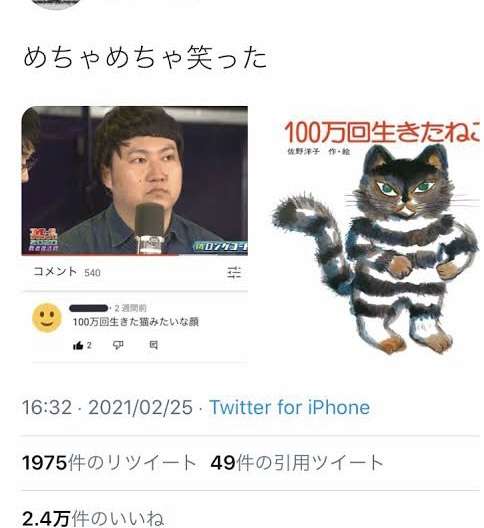484x528 pixels.
Task: Tap the 16:32 · 2021/02/25 timestamp
Action: tap(107, 407)
